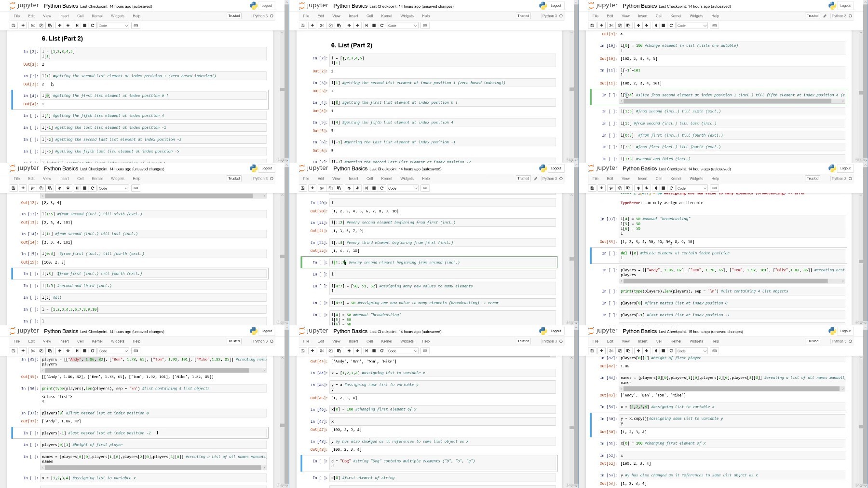This screenshot has width=868, height=488.
Task: Open Kernel menu in the TypeError notebook
Action: point(676,179)
